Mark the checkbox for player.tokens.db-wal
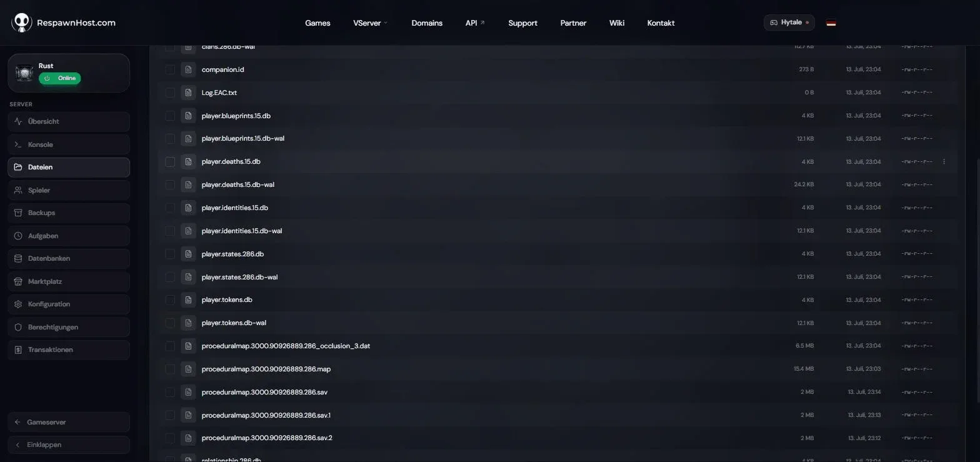 (x=170, y=323)
